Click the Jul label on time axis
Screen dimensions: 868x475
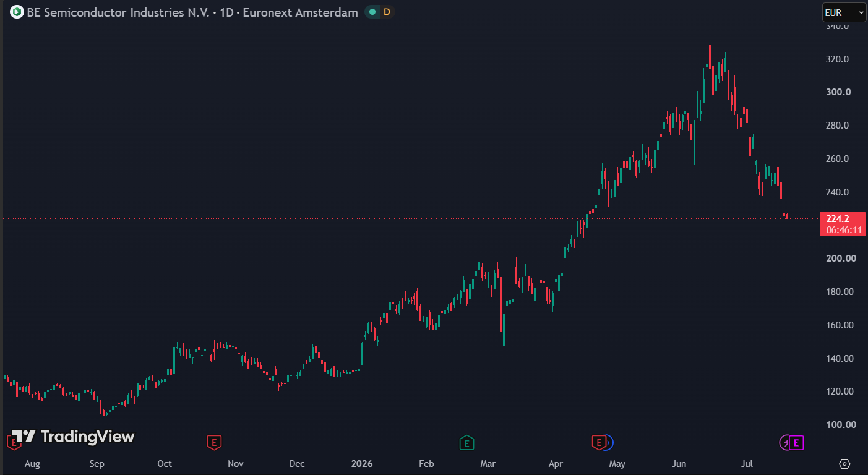[x=747, y=464]
